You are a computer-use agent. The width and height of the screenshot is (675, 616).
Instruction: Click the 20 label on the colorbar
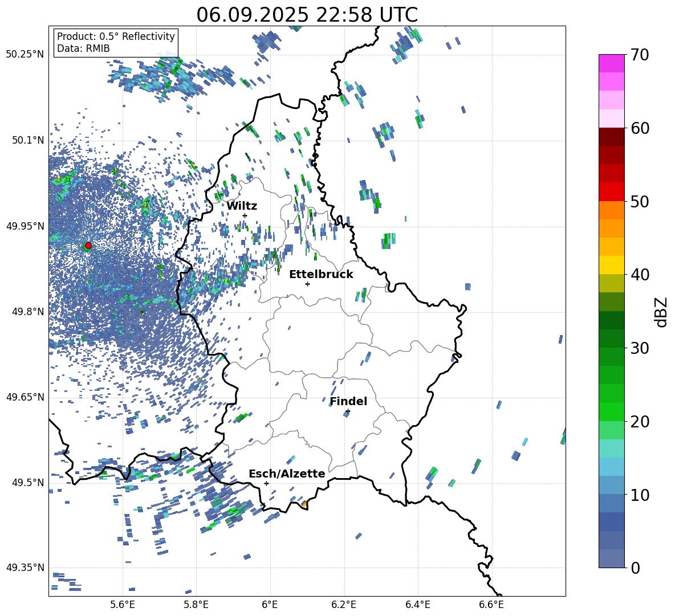pos(639,421)
